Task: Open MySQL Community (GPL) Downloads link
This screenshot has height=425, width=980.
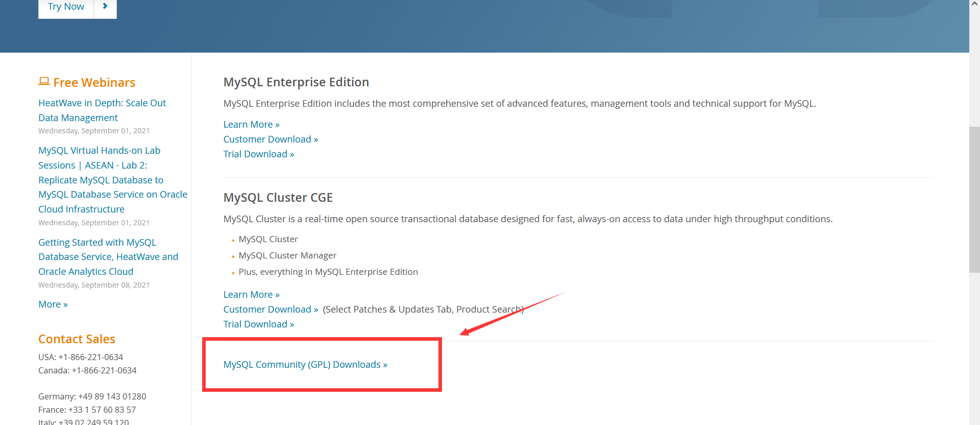Action: (305, 365)
